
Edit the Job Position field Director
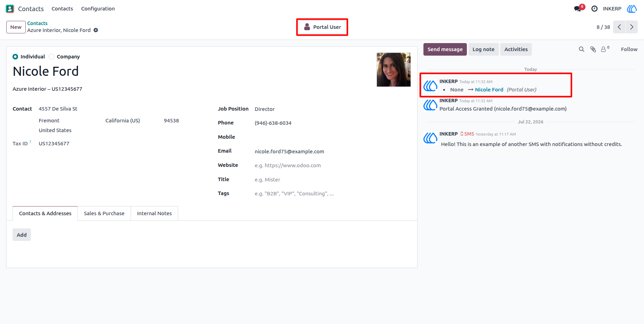[x=332, y=109]
